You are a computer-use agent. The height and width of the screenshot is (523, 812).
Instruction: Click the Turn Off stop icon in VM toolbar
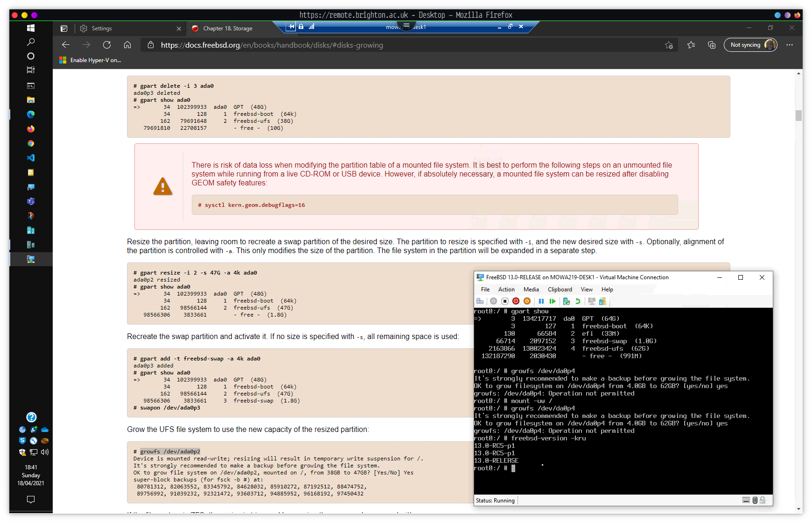click(504, 301)
